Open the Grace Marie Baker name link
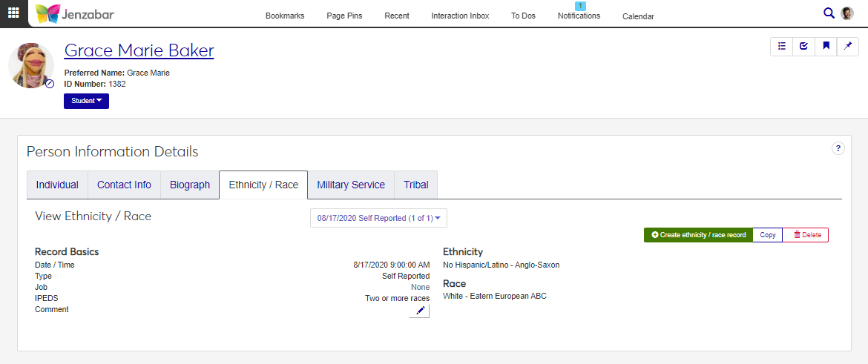 point(139,50)
